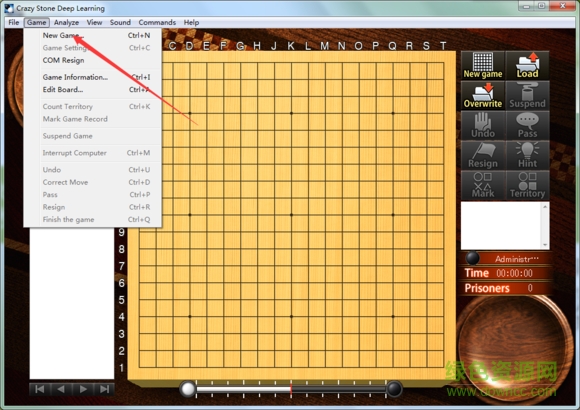Click the black stone player indicator
This screenshot has height=410, width=580.
(x=472, y=258)
